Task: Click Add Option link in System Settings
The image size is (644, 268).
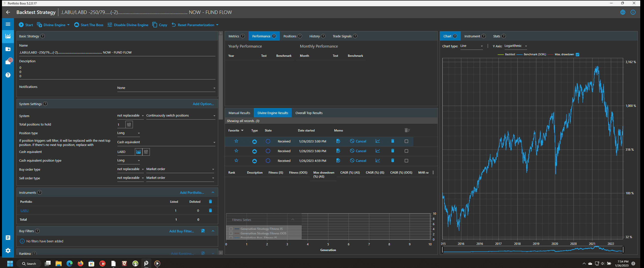Action: coord(203,104)
